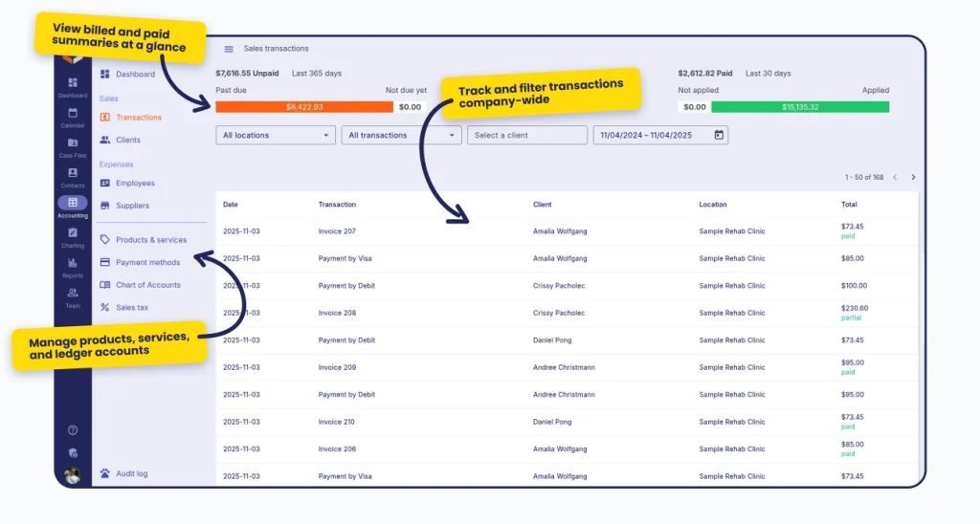Click the icon above the user avatar
The width and height of the screenshot is (980, 524).
(x=73, y=453)
